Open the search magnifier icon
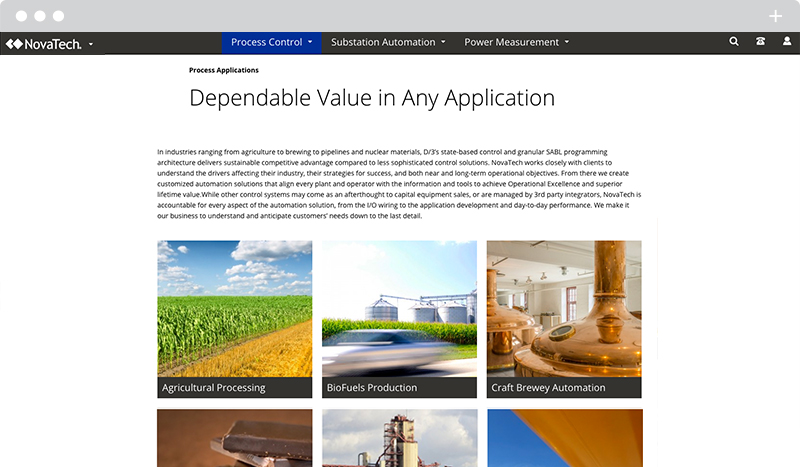The image size is (800, 467). point(734,41)
